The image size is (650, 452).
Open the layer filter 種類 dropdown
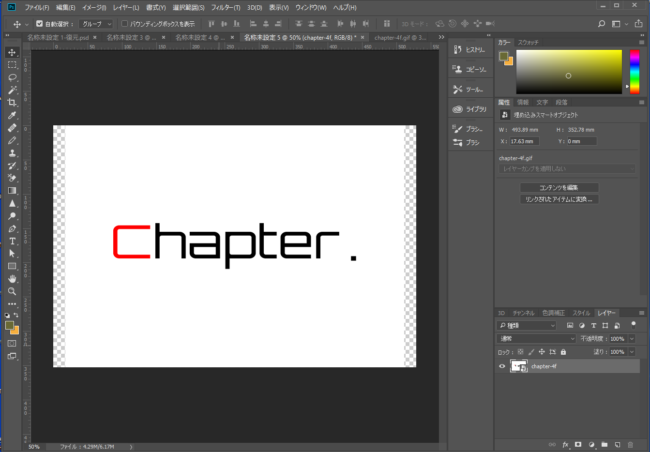(x=526, y=326)
